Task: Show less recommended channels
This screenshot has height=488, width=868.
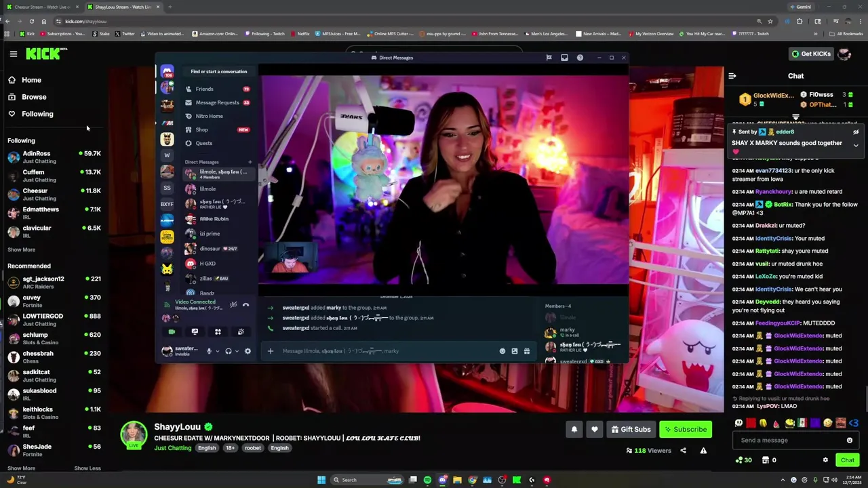Action: [87, 468]
